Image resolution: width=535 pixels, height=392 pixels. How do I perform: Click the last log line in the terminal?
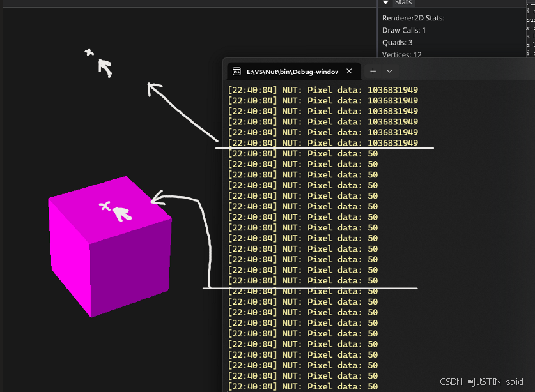point(302,386)
